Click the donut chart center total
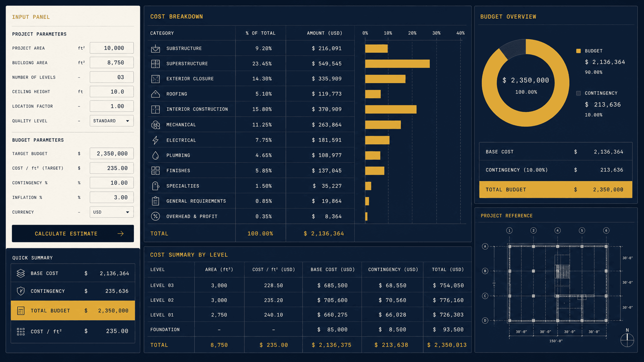This screenshot has height=362, width=644. click(x=526, y=80)
